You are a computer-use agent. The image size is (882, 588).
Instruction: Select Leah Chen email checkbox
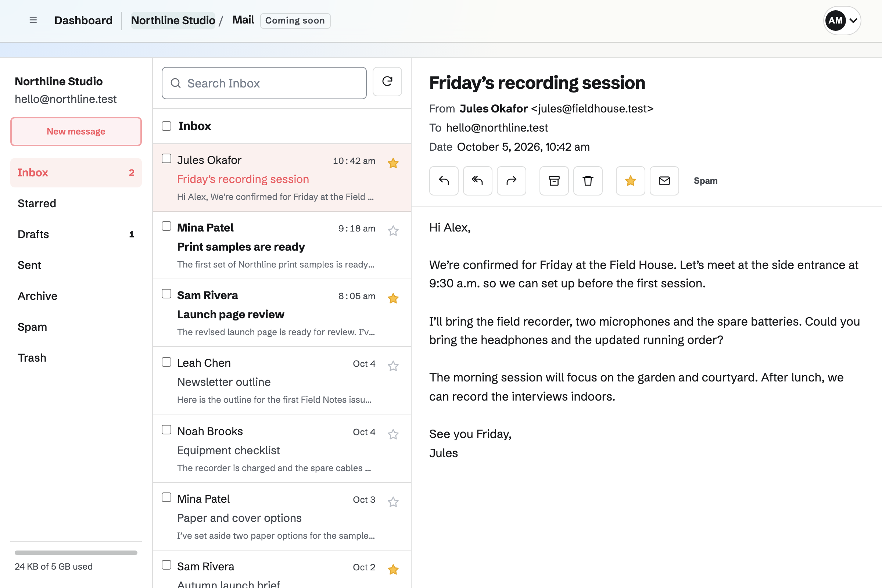[x=166, y=362]
